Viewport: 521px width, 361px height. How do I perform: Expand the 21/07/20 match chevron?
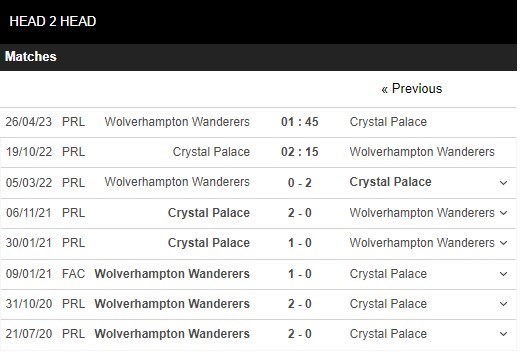pyautogui.click(x=503, y=334)
